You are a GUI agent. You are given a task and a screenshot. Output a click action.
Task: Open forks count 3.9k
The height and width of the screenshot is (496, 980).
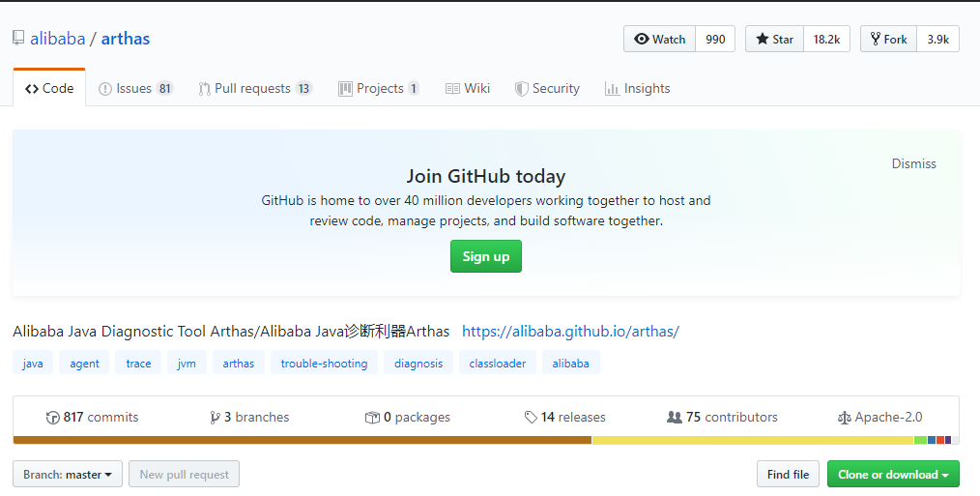tap(938, 39)
